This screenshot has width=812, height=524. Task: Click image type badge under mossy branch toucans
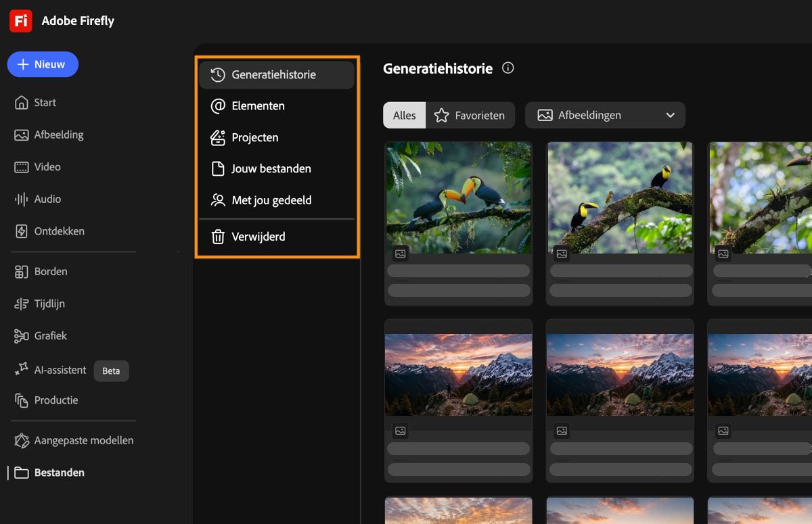[x=562, y=254]
